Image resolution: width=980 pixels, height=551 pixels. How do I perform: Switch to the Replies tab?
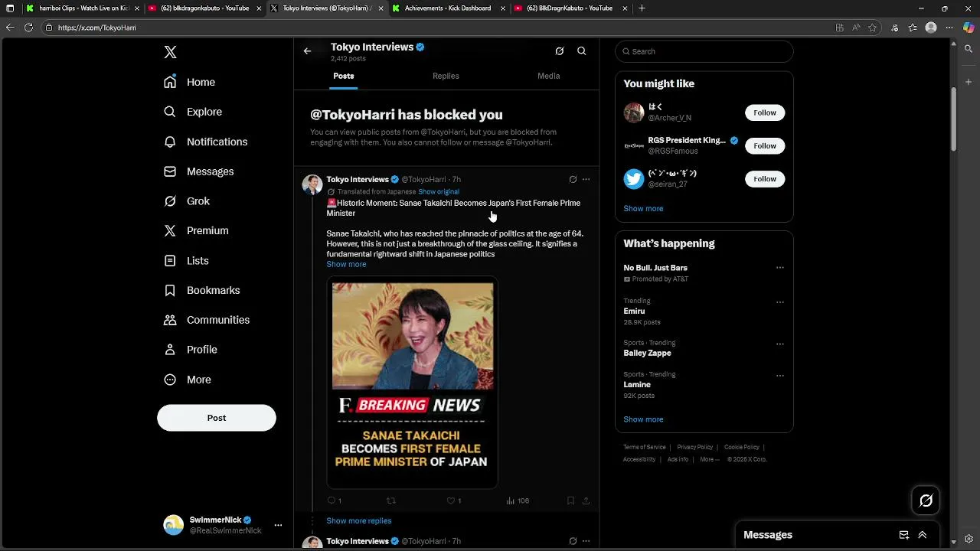point(446,76)
